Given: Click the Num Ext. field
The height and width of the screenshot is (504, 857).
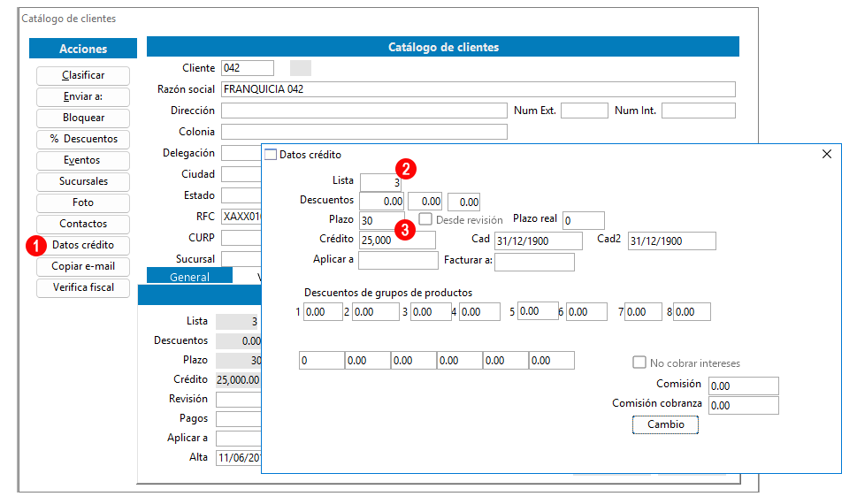Looking at the screenshot, I should 585,111.
